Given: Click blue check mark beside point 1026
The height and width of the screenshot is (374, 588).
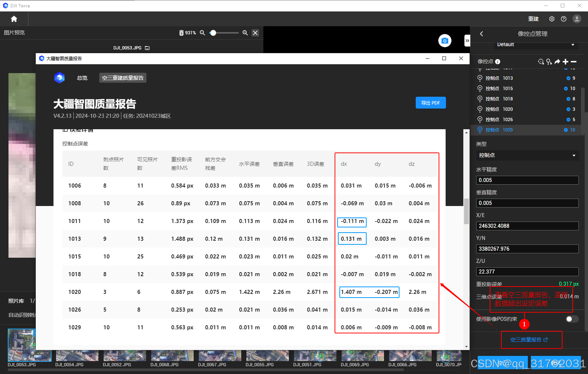Looking at the screenshot, I should pos(568,120).
